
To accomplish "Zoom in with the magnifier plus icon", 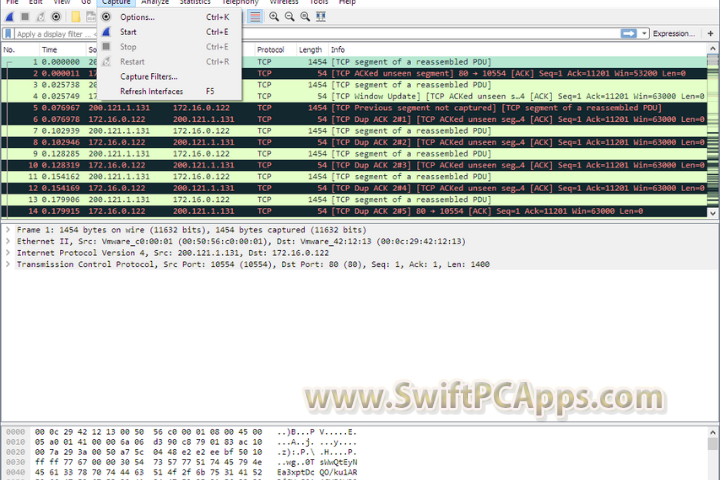I will (274, 17).
